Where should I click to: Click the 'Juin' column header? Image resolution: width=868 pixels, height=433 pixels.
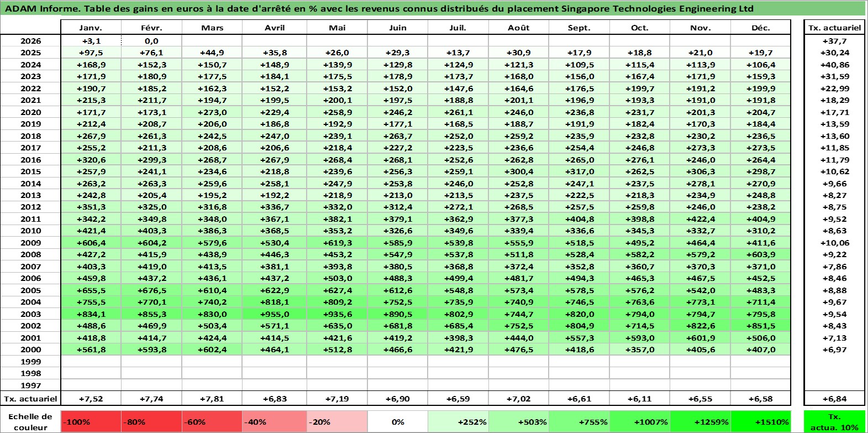[398, 28]
